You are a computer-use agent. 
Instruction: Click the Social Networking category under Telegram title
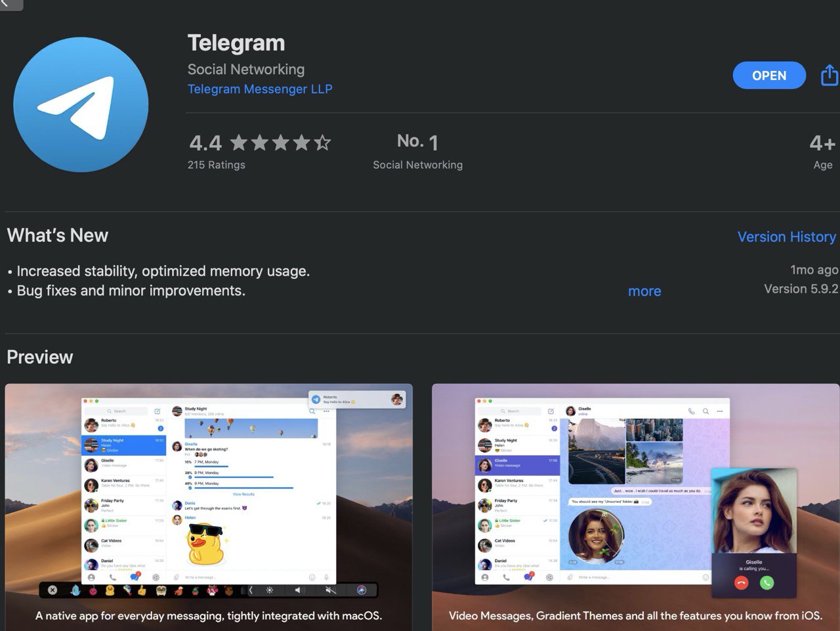point(246,70)
